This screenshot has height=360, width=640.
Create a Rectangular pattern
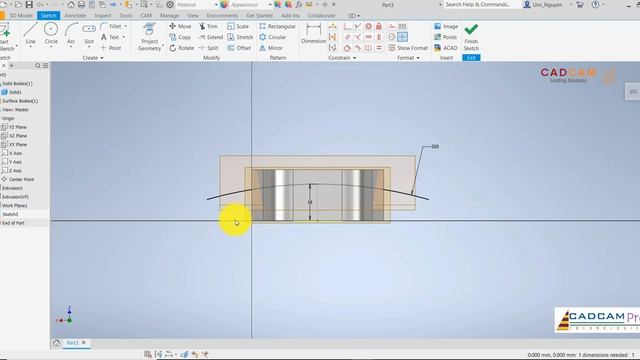(x=277, y=26)
